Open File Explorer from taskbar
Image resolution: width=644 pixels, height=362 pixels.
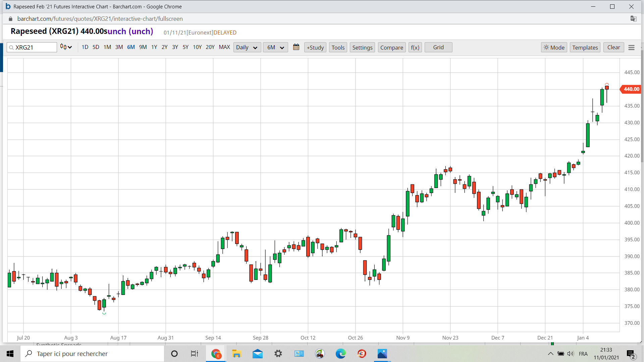[236, 354]
